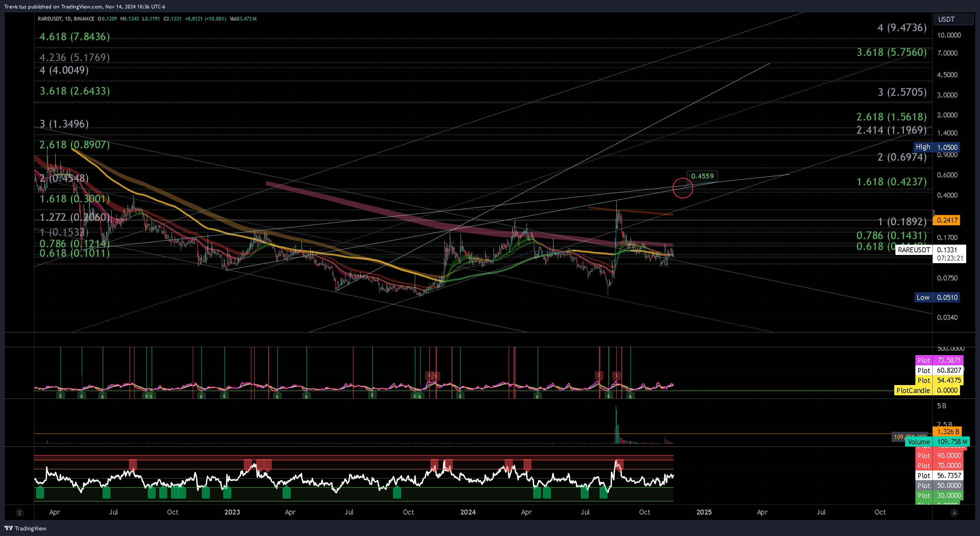Click the magenta Plot 73.5871 label
The height and width of the screenshot is (536, 980).
tap(939, 360)
